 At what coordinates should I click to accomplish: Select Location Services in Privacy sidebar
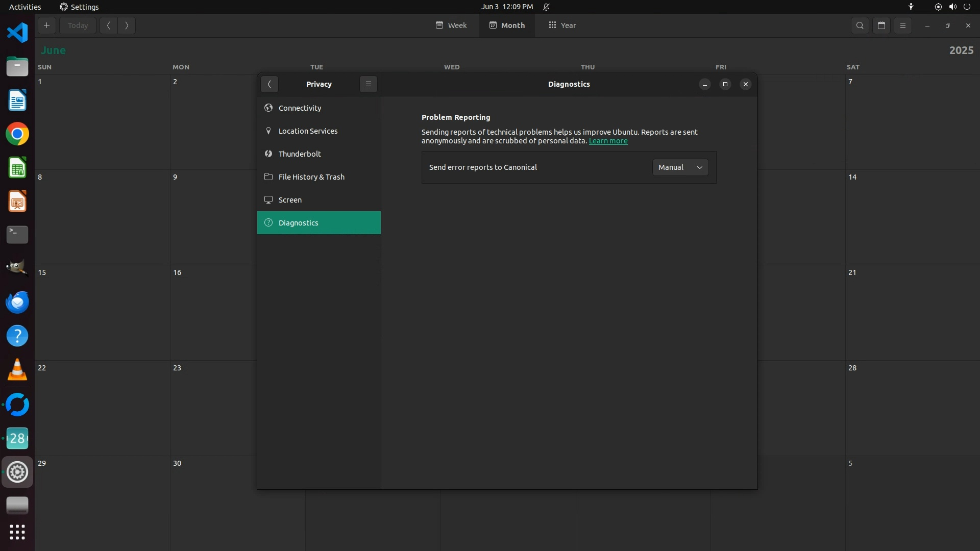(308, 131)
